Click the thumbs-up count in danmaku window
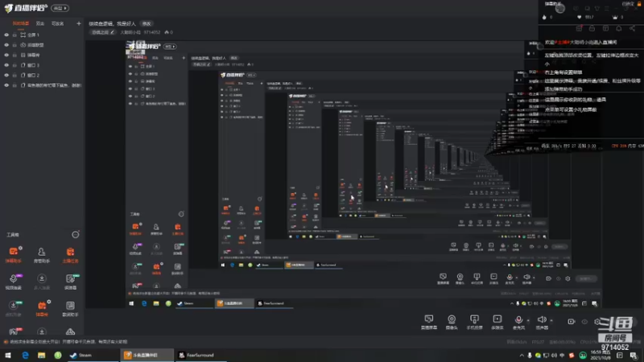Screen dimensions: 644x362 547,17
